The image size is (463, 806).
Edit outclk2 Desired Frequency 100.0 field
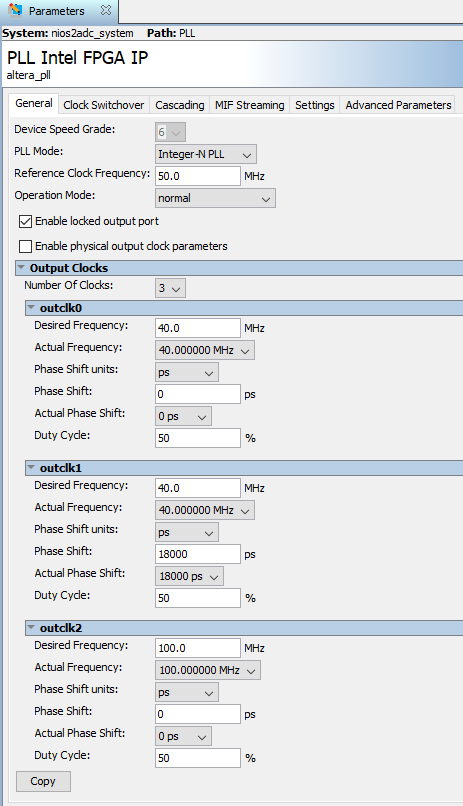point(198,648)
